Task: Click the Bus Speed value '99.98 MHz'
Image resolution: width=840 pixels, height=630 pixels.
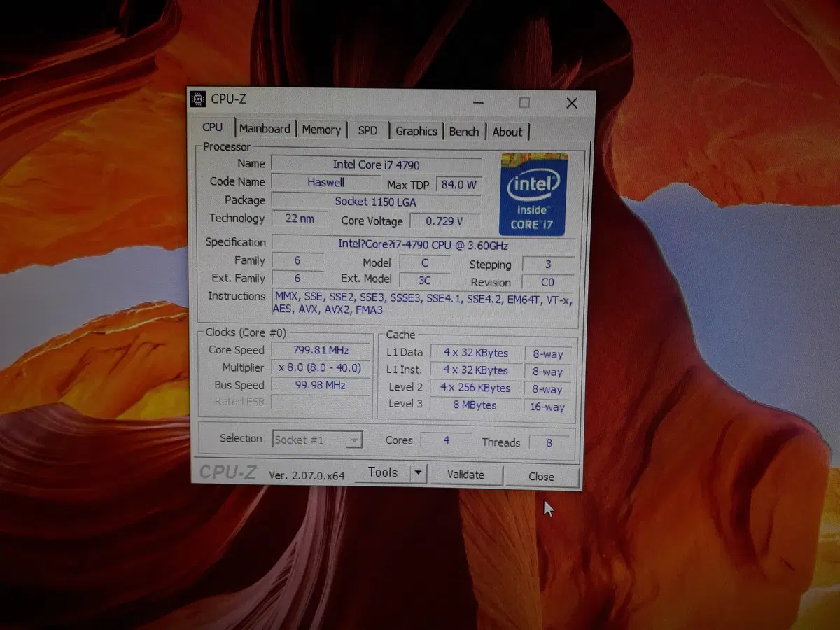Action: (321, 385)
